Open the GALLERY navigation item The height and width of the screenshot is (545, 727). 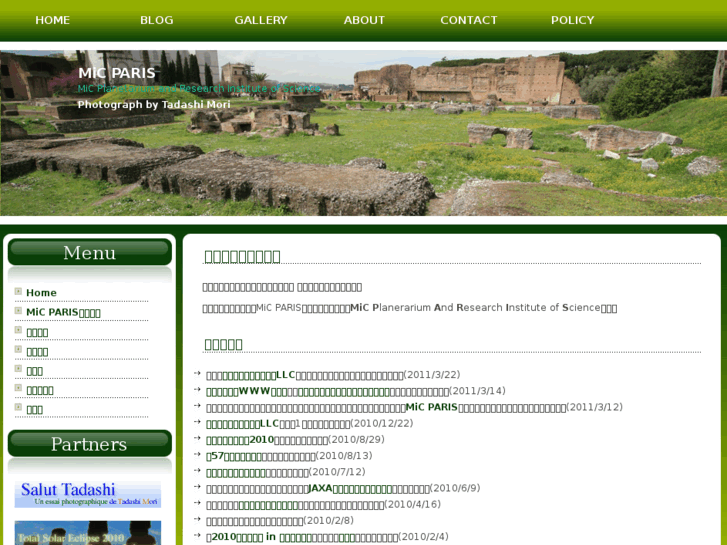coord(261,20)
